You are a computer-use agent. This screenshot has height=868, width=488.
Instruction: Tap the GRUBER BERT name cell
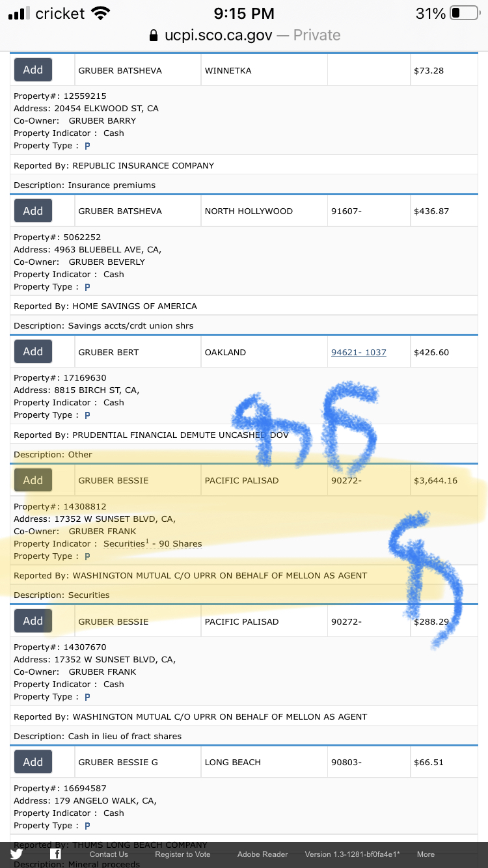[137, 352]
